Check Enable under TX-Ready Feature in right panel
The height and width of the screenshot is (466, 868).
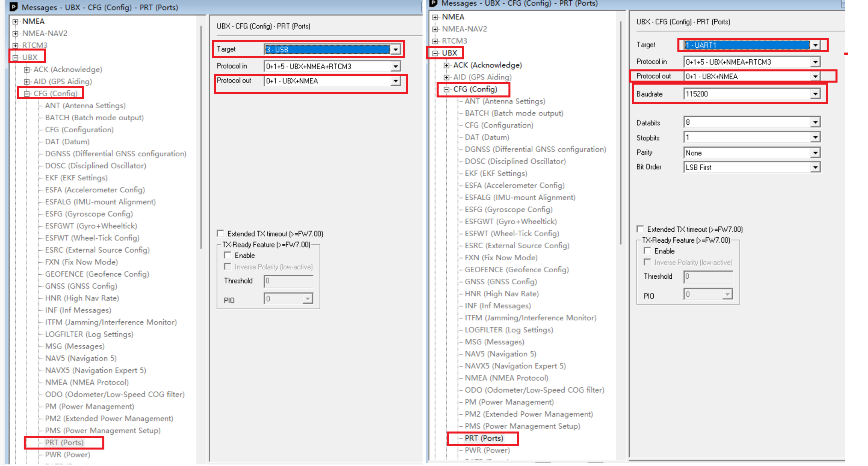click(x=647, y=251)
